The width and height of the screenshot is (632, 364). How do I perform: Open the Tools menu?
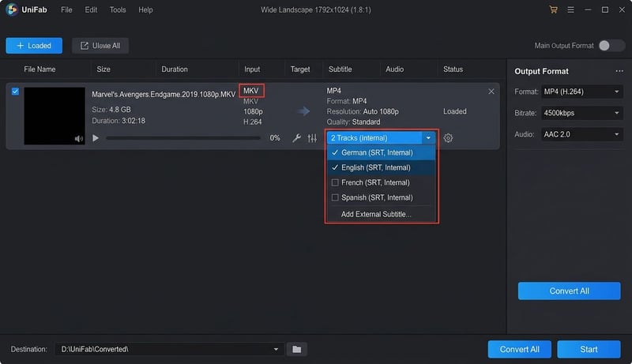point(118,9)
